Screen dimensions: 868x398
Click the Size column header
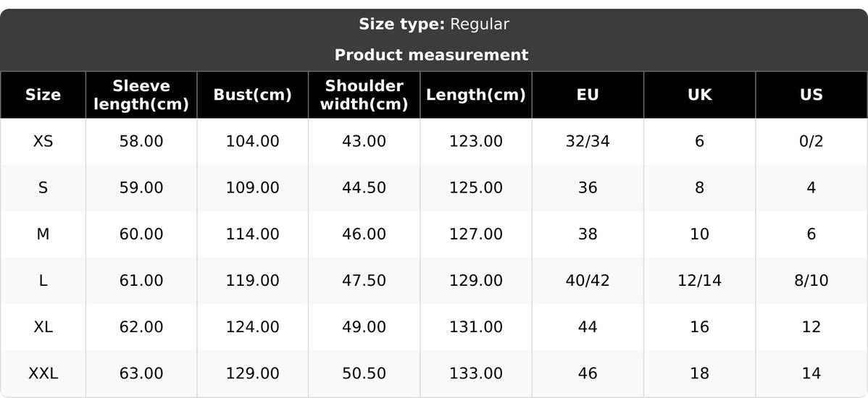coord(43,95)
